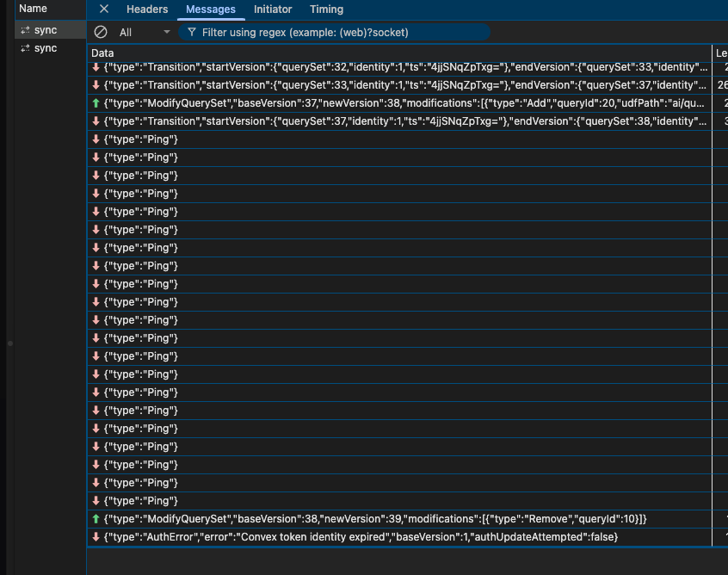Select ModifyQuerySet Remove queryId 10 message
The image size is (728, 575).
click(x=399, y=519)
